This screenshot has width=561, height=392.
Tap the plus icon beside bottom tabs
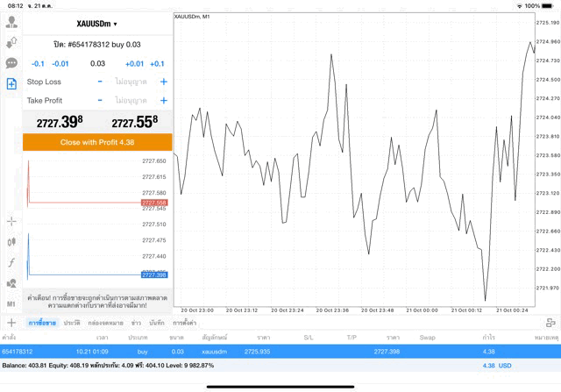[11, 323]
